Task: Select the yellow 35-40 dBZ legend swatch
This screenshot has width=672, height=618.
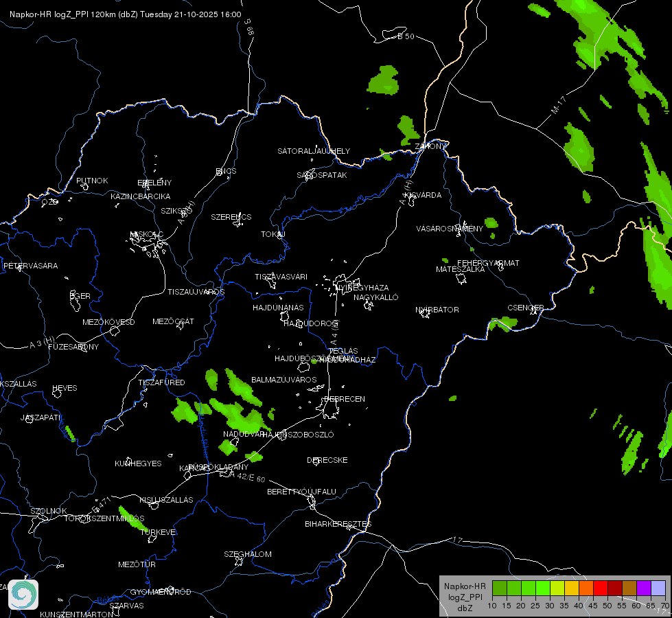Action: click(x=572, y=588)
